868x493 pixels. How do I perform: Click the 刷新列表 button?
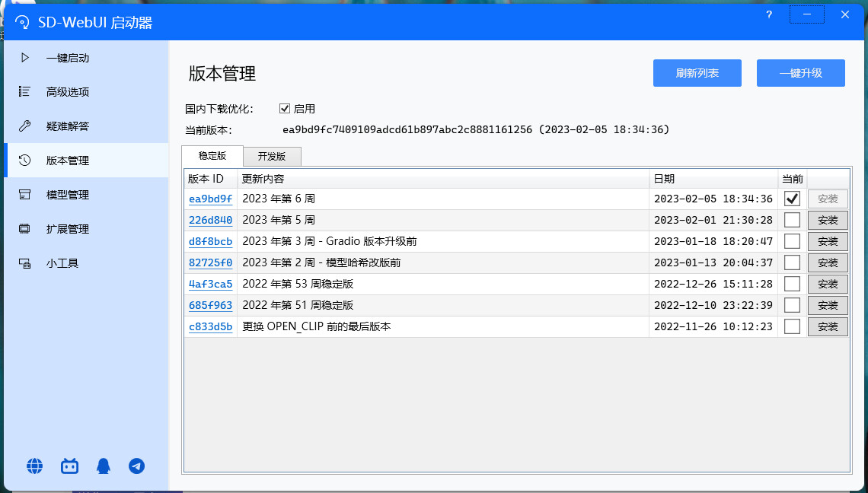(697, 73)
